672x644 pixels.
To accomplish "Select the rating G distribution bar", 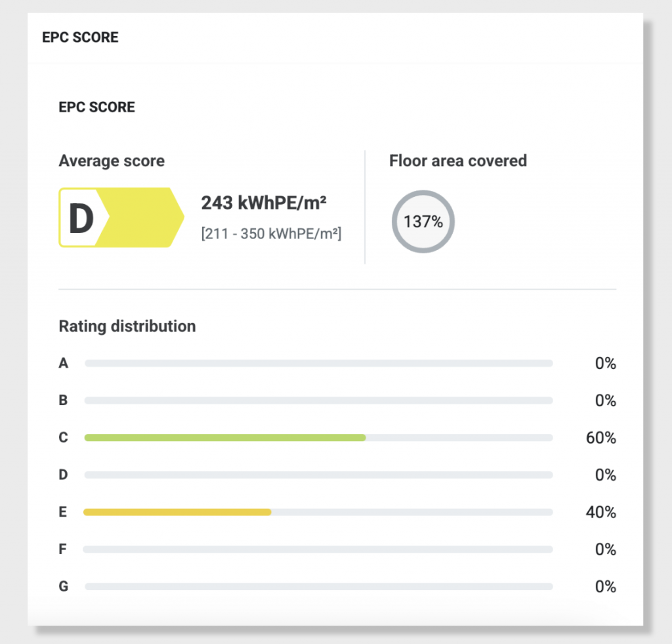I will click(318, 586).
